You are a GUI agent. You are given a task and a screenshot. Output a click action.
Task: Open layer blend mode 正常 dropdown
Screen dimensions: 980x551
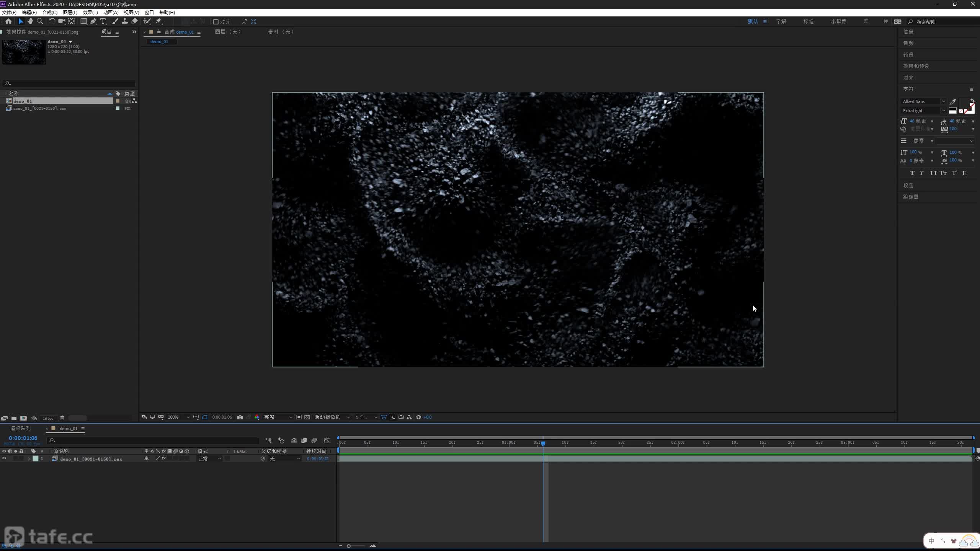[x=209, y=458]
